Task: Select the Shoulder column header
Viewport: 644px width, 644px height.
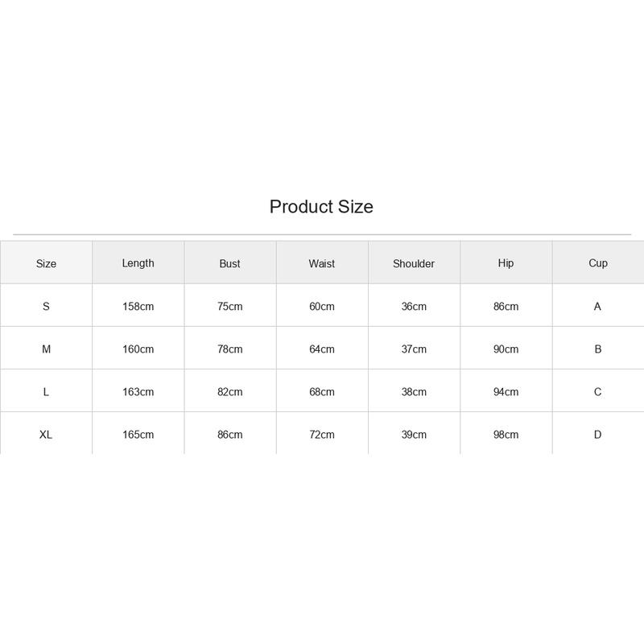Action: click(x=414, y=263)
